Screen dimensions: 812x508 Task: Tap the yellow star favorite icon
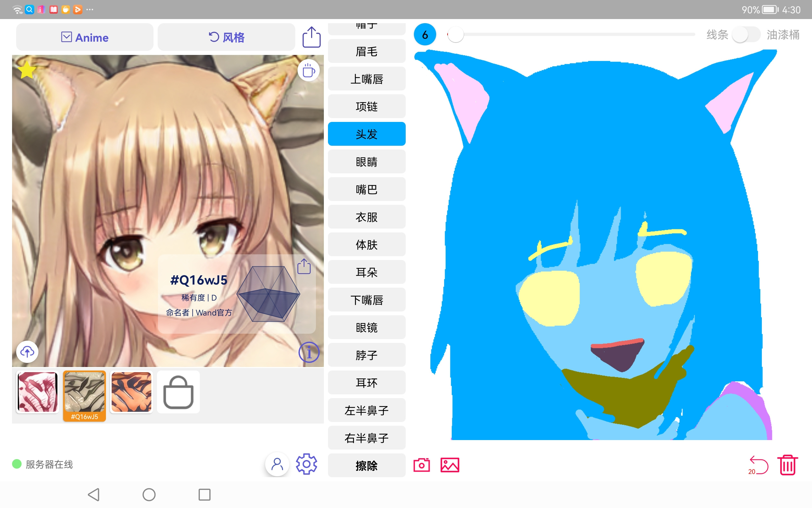pyautogui.click(x=27, y=70)
